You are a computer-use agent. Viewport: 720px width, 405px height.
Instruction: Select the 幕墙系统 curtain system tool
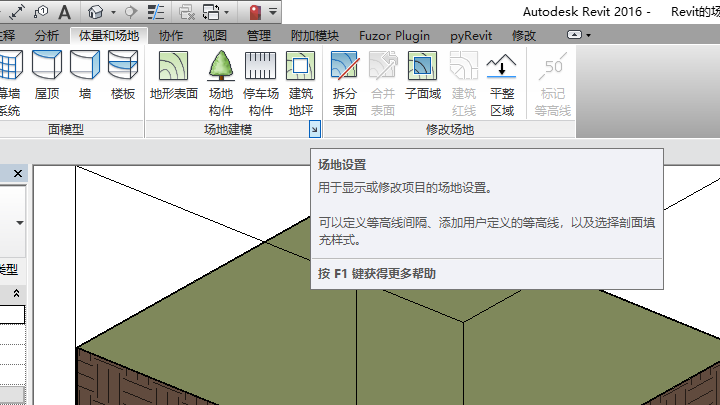[x=10, y=83]
